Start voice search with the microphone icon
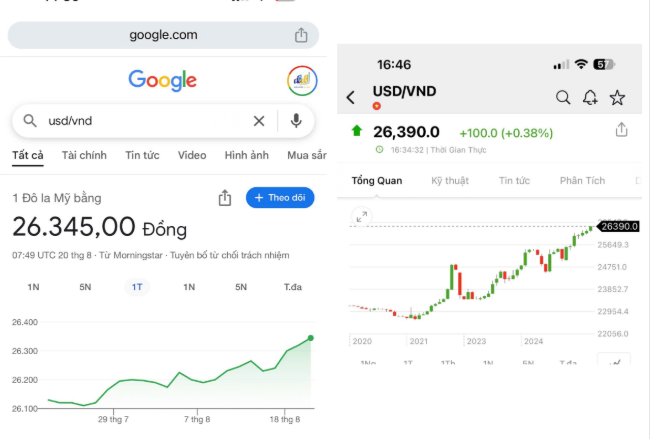The height and width of the screenshot is (439, 650). (296, 121)
